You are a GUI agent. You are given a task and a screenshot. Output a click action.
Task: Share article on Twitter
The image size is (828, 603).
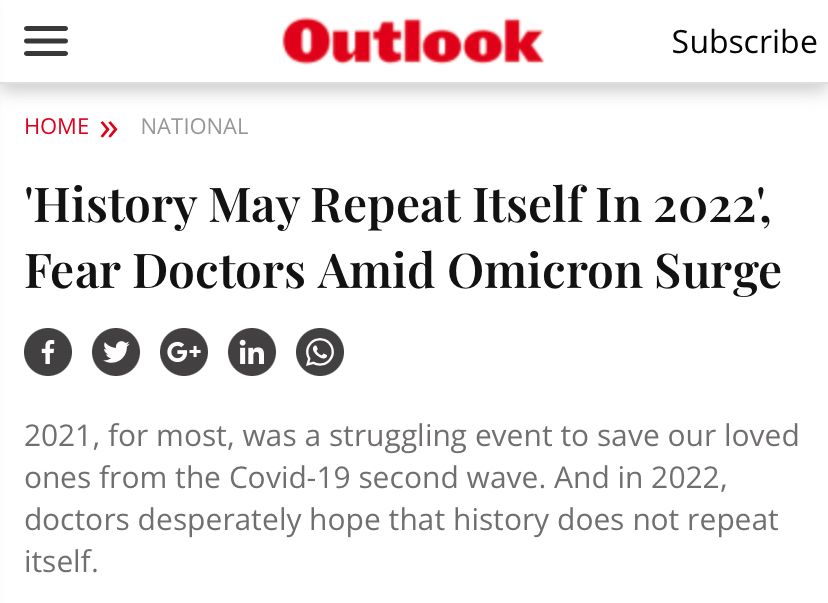116,352
